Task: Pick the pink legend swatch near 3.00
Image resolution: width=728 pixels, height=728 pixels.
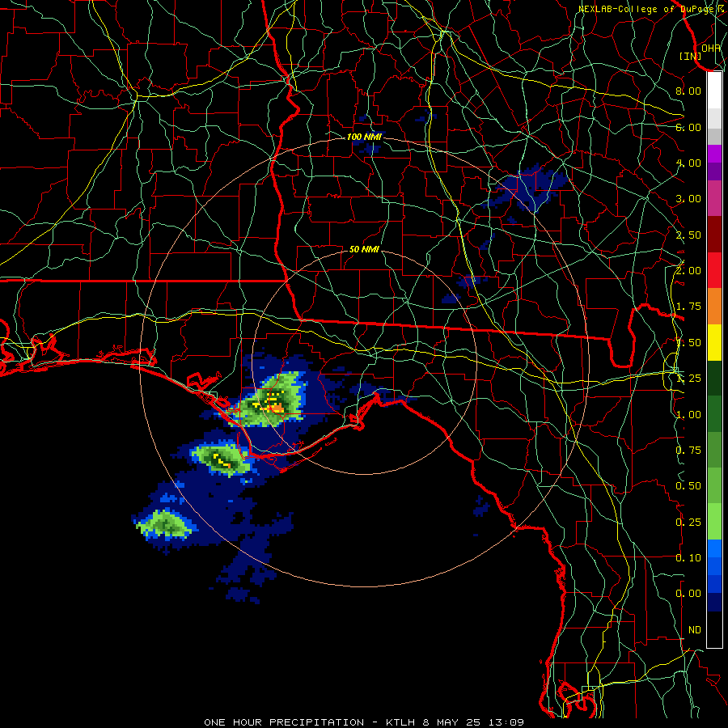Action: [x=714, y=198]
